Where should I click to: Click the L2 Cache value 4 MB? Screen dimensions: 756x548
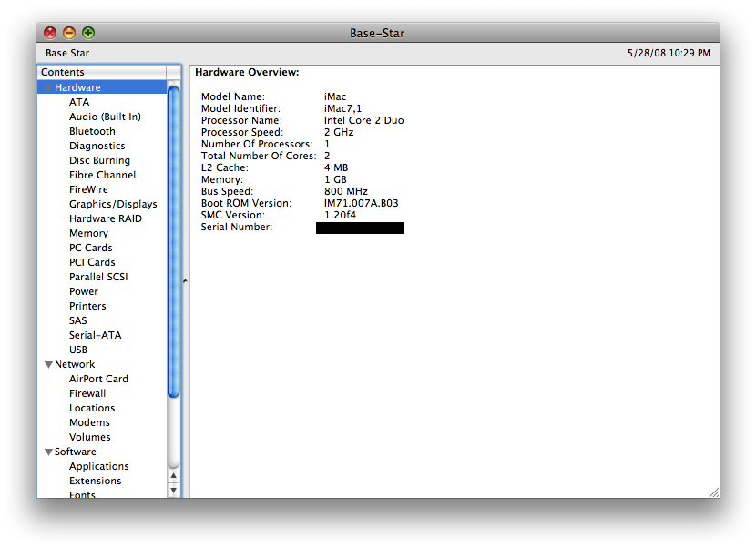[x=336, y=167]
